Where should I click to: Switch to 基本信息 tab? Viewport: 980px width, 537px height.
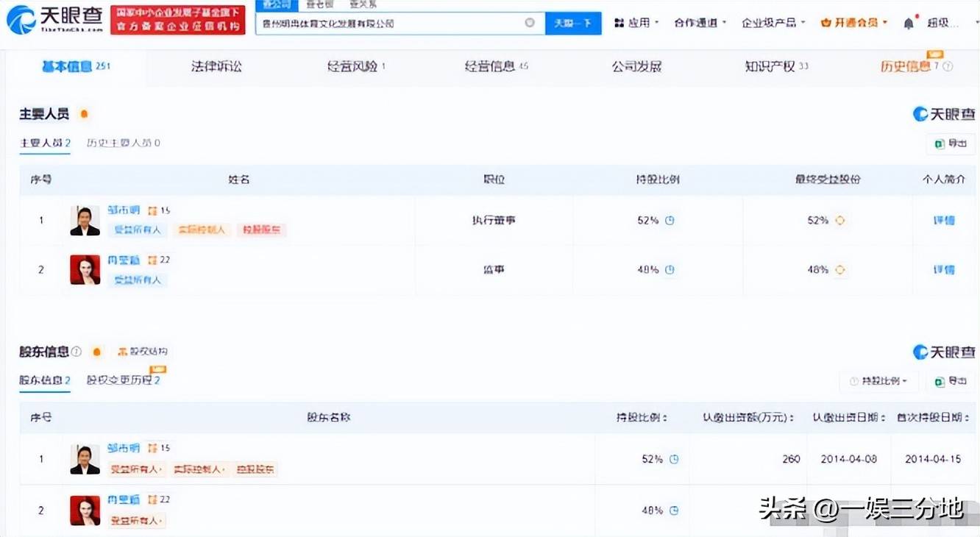point(76,67)
